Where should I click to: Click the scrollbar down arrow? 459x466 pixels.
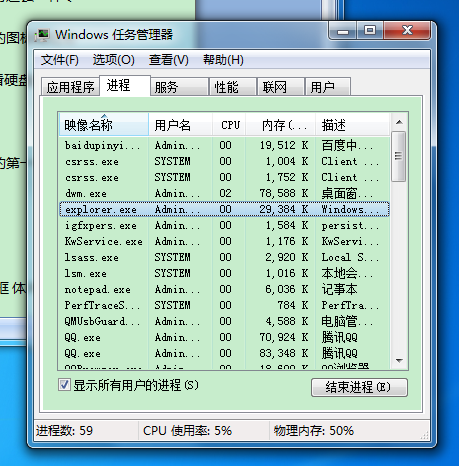click(399, 360)
